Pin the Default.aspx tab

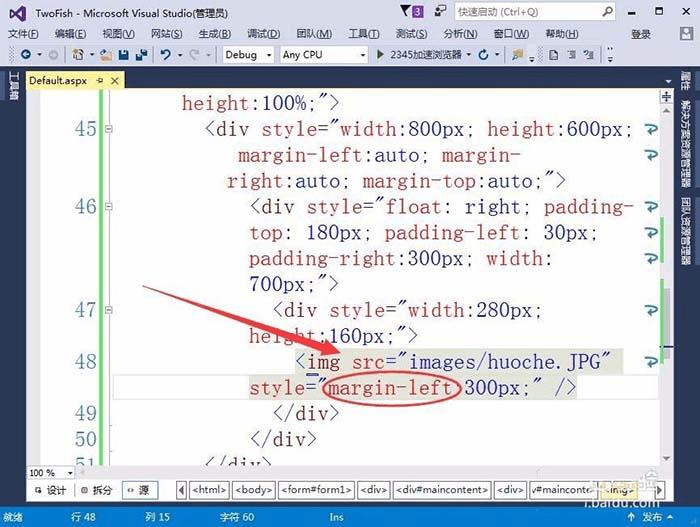[100, 80]
